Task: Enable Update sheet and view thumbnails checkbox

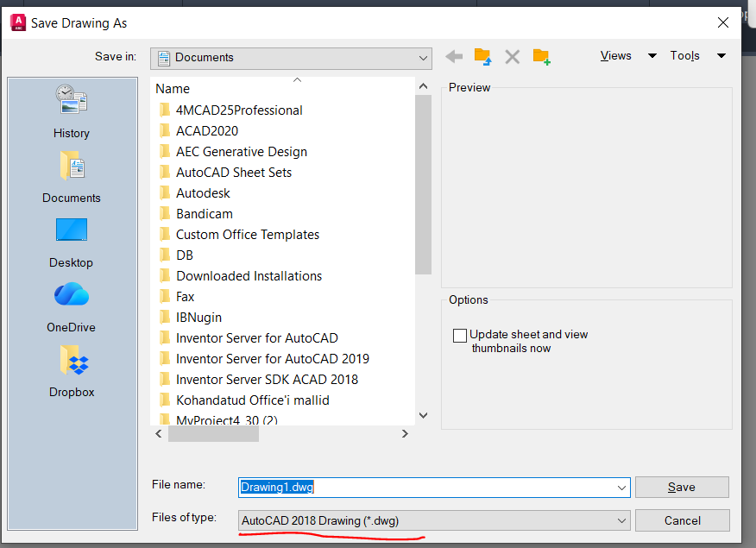Action: coord(460,335)
